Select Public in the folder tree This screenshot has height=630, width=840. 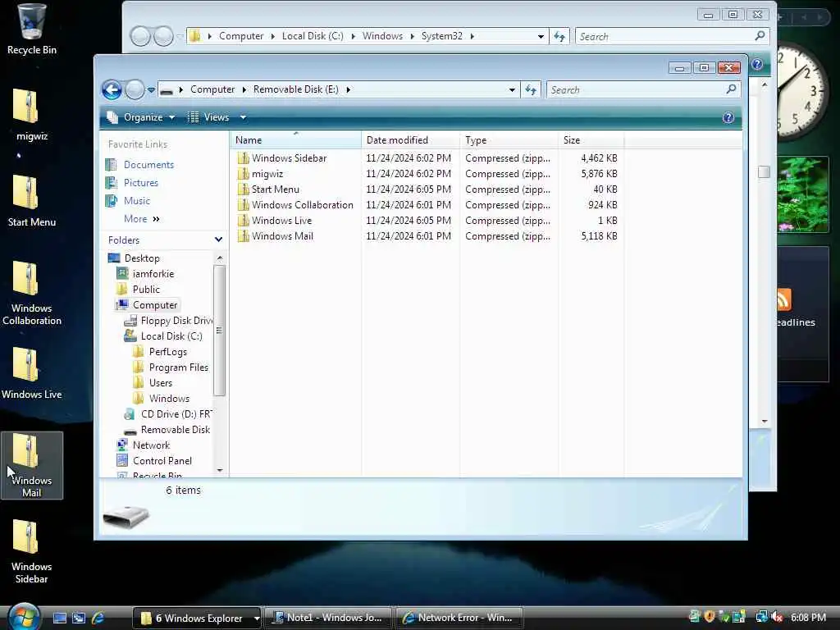(146, 290)
